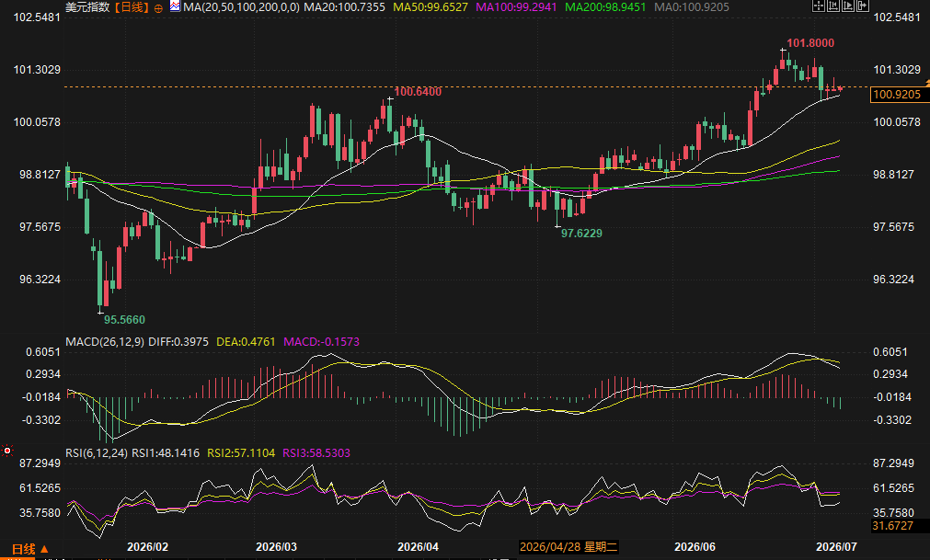Click the play-forward chart icon
The width and height of the screenshot is (930, 560).
click(848, 6)
